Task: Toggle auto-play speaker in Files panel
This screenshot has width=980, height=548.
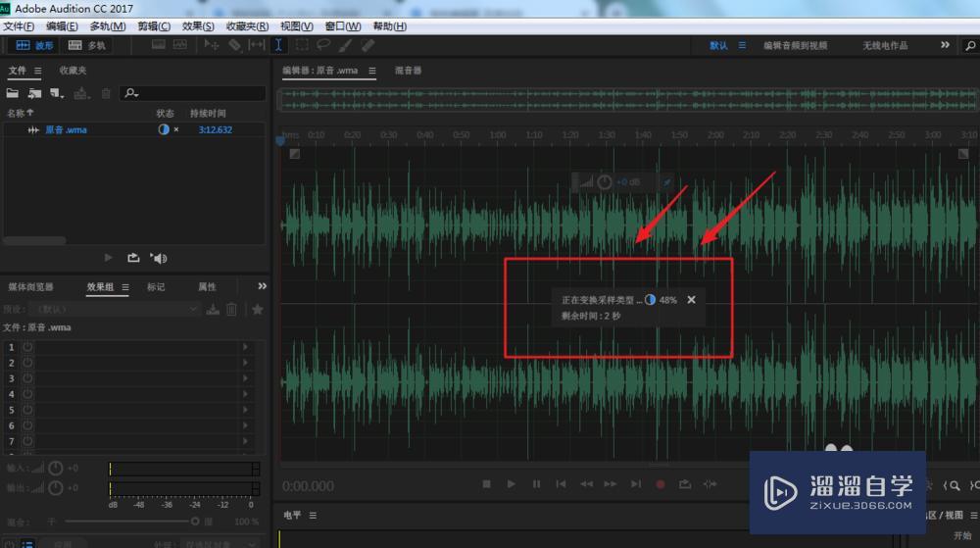Action: point(158,258)
